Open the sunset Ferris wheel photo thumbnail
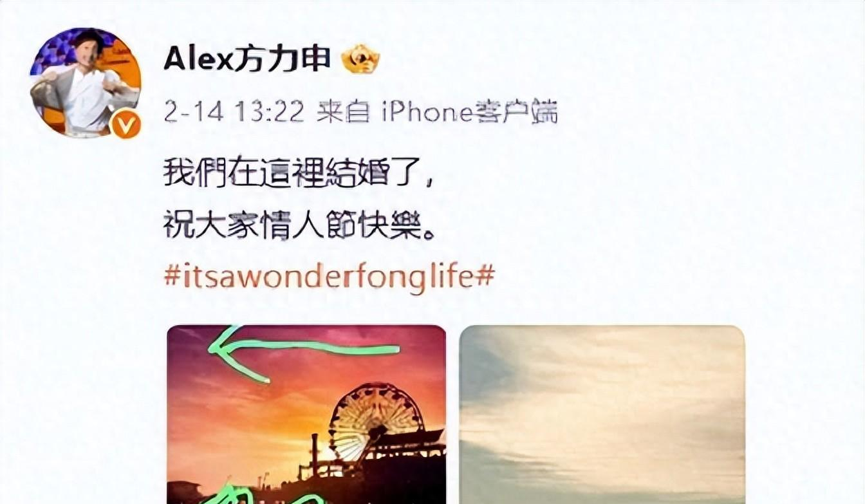The width and height of the screenshot is (865, 504). click(x=306, y=415)
